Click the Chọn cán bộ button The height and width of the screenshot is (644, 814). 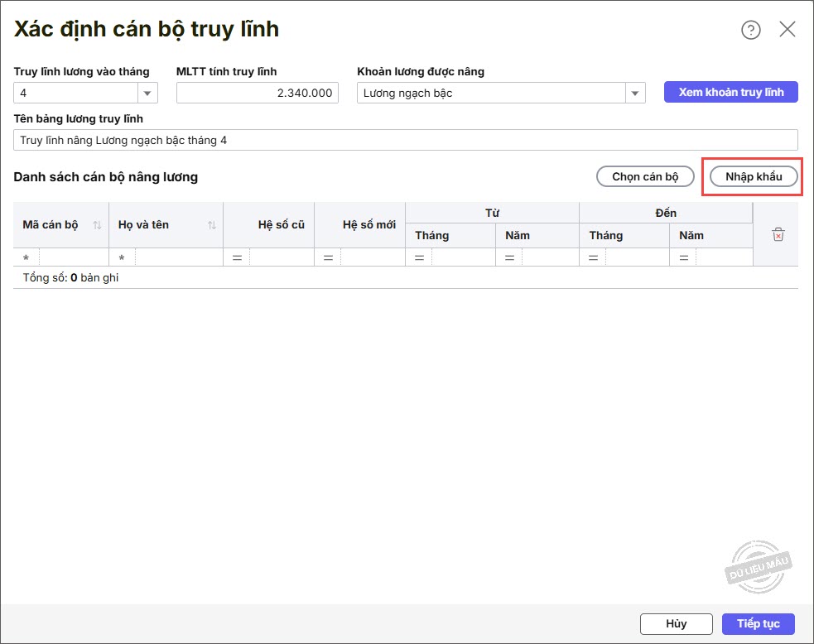(645, 176)
